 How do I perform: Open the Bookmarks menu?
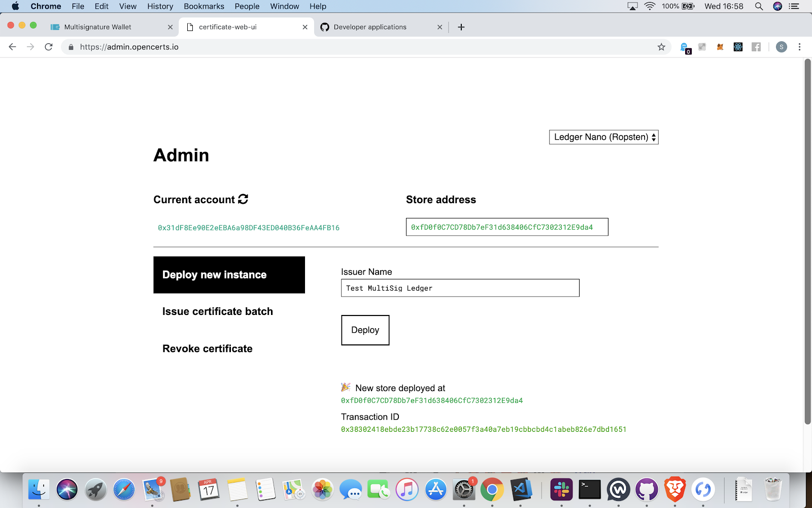tap(204, 6)
